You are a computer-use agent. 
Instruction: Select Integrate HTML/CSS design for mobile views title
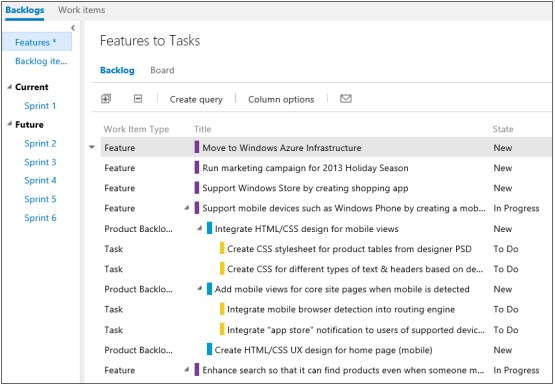(307, 229)
